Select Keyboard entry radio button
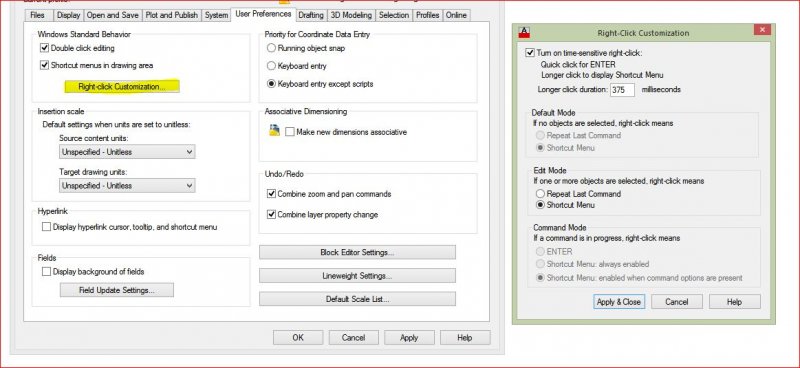Screen dimensions: 800x368 click(x=271, y=66)
